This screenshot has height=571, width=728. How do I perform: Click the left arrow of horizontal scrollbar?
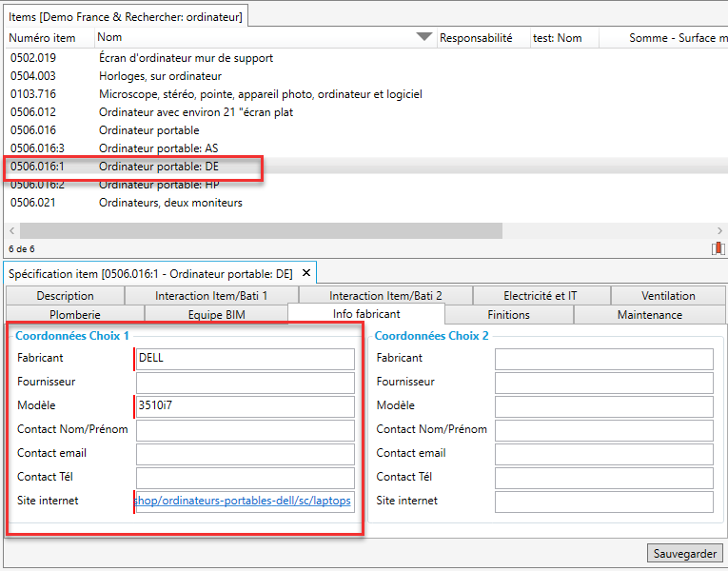coord(11,231)
